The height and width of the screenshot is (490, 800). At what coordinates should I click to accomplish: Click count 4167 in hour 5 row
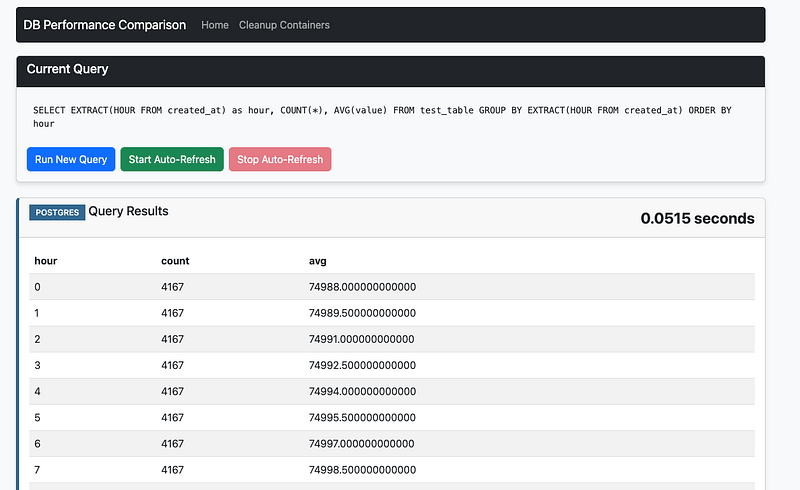click(x=172, y=418)
